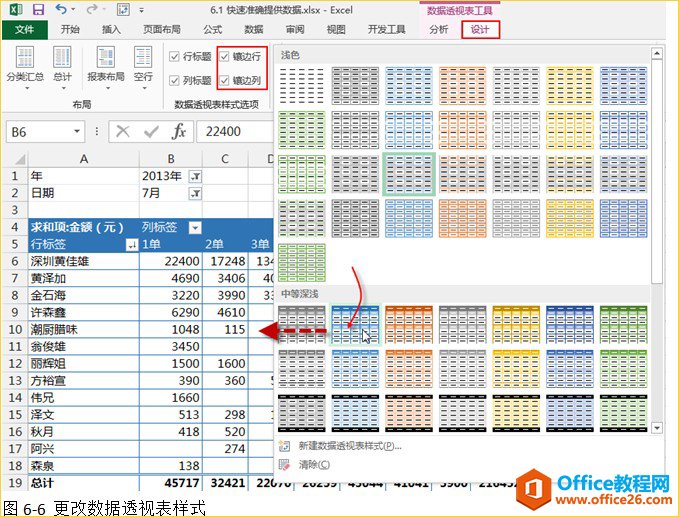
Task: Select the yellow style in first 浅色 row
Action: pos(570,86)
